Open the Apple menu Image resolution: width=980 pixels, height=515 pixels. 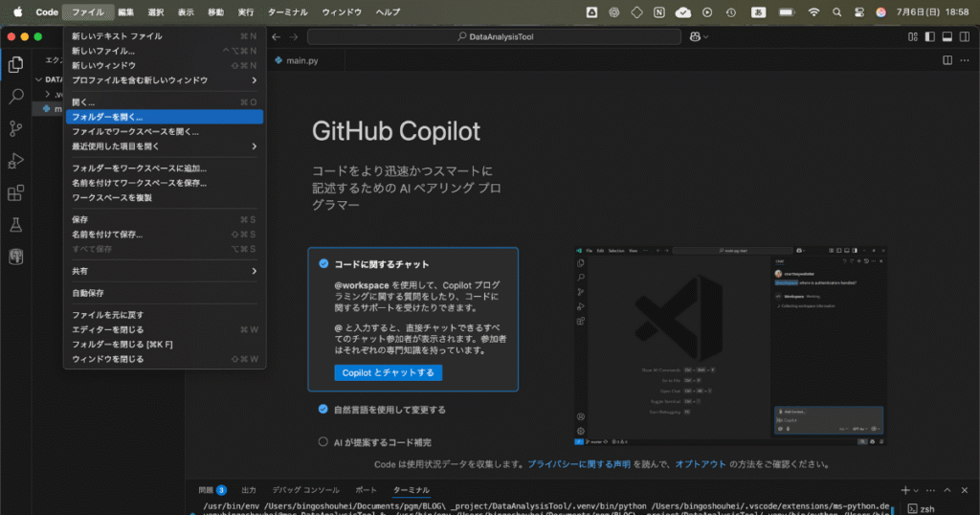[17, 11]
